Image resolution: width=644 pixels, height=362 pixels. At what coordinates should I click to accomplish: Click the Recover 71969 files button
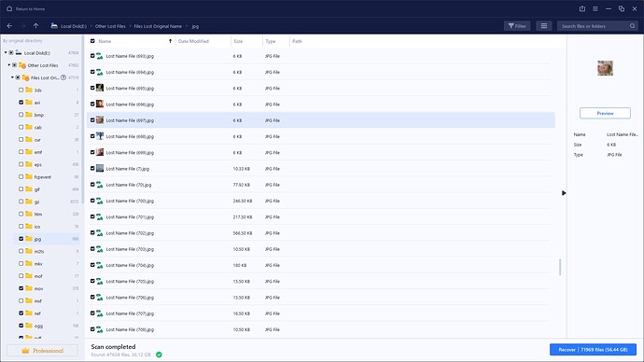[x=593, y=350]
